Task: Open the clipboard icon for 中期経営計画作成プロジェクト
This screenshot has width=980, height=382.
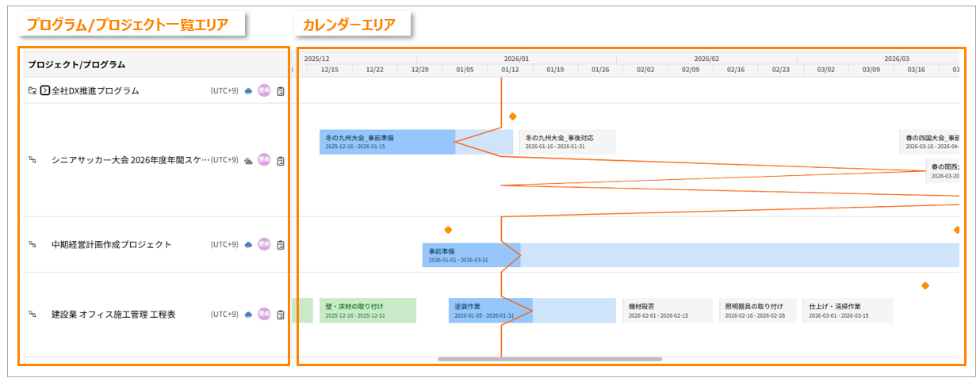Action: pyautogui.click(x=281, y=245)
